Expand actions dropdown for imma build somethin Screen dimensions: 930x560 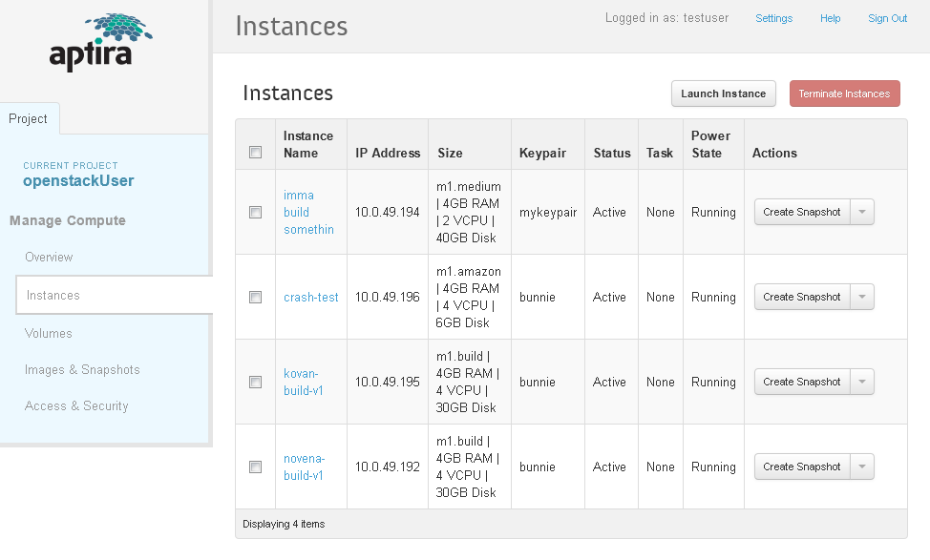click(862, 212)
